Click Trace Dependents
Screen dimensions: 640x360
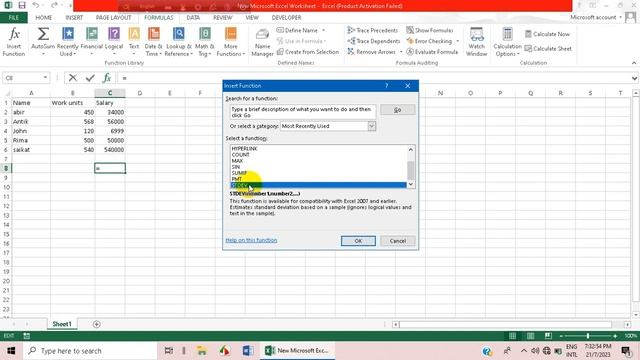pos(374,41)
